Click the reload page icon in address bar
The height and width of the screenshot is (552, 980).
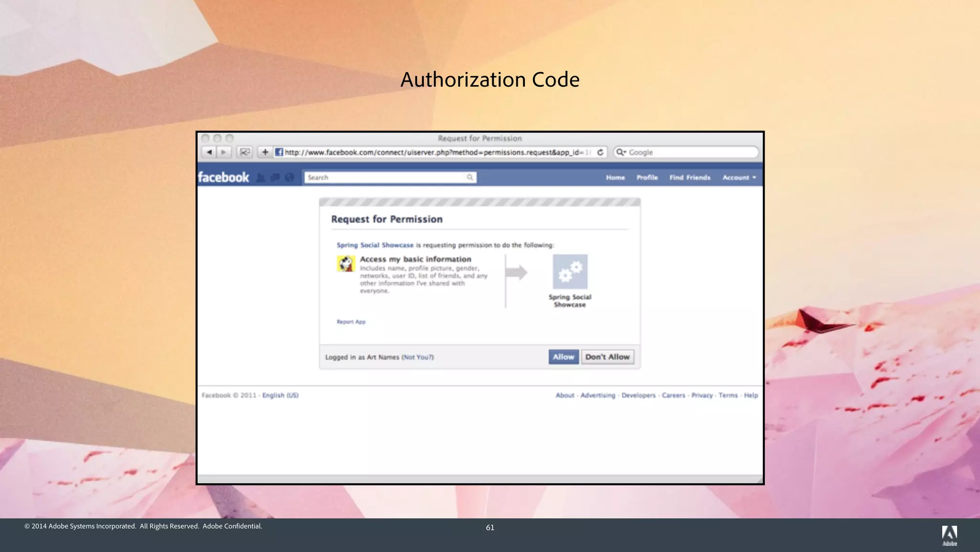coord(600,152)
